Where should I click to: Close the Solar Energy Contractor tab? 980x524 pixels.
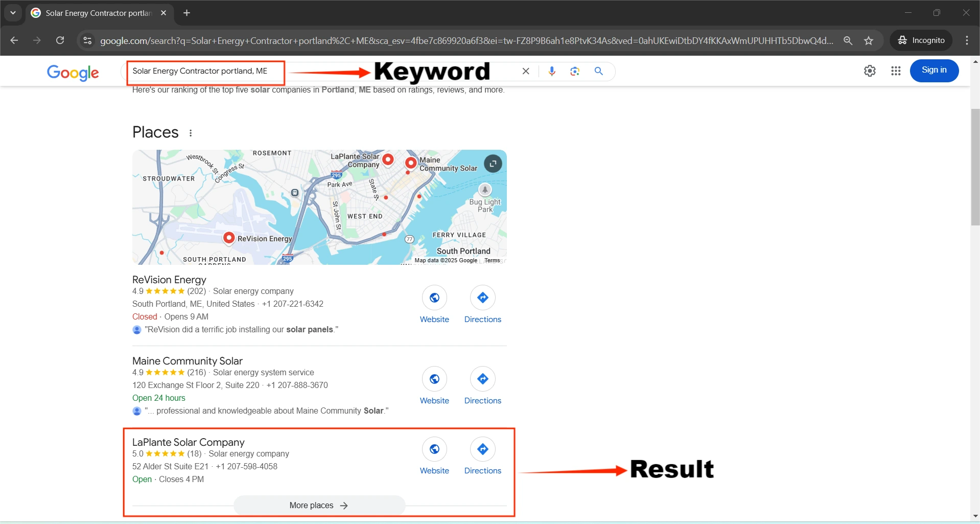coord(164,13)
